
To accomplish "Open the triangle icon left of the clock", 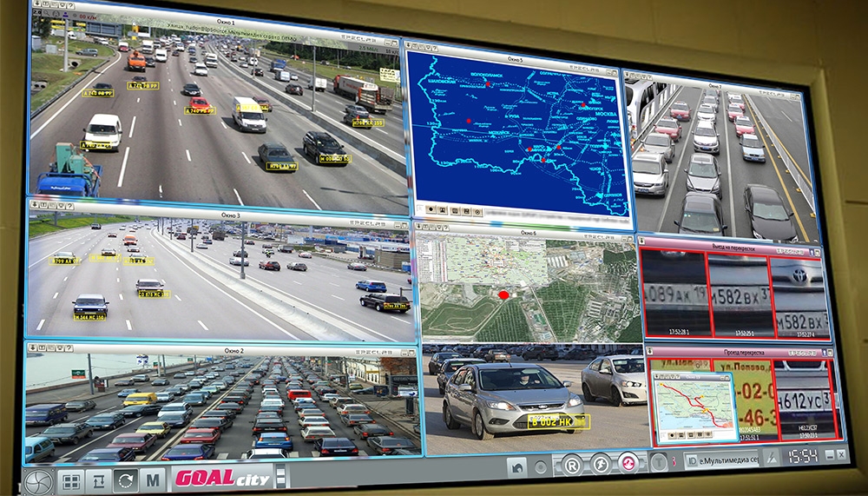I will (771, 457).
